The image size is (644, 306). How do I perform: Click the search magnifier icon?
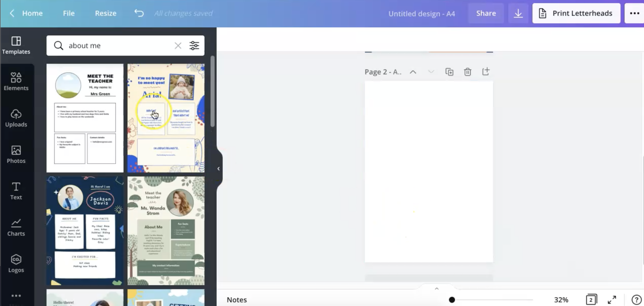click(58, 45)
